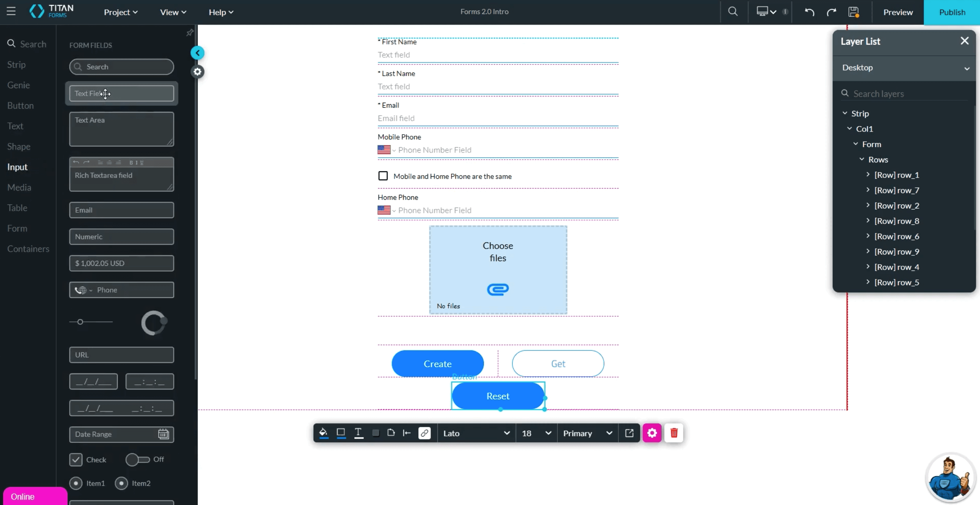This screenshot has width=980, height=505.
Task: Click the save floppy disk icon
Action: tap(853, 12)
